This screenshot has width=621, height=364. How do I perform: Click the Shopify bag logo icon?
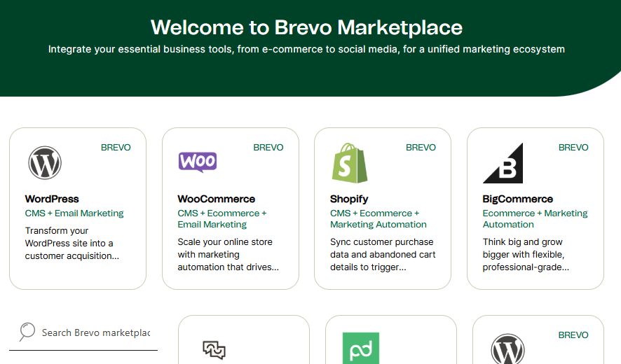[349, 163]
